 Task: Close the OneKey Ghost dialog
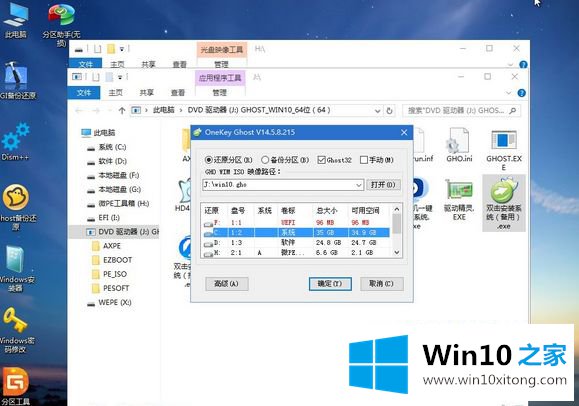pos(404,132)
